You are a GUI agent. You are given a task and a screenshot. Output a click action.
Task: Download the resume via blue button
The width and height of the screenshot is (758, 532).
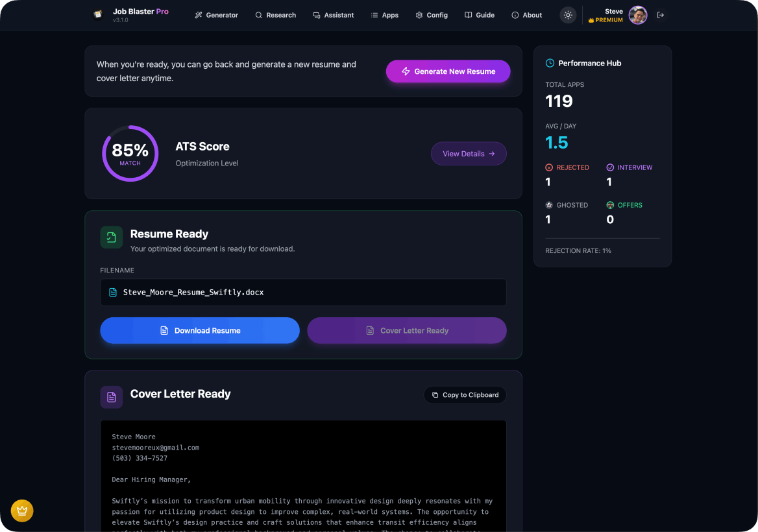click(x=200, y=330)
